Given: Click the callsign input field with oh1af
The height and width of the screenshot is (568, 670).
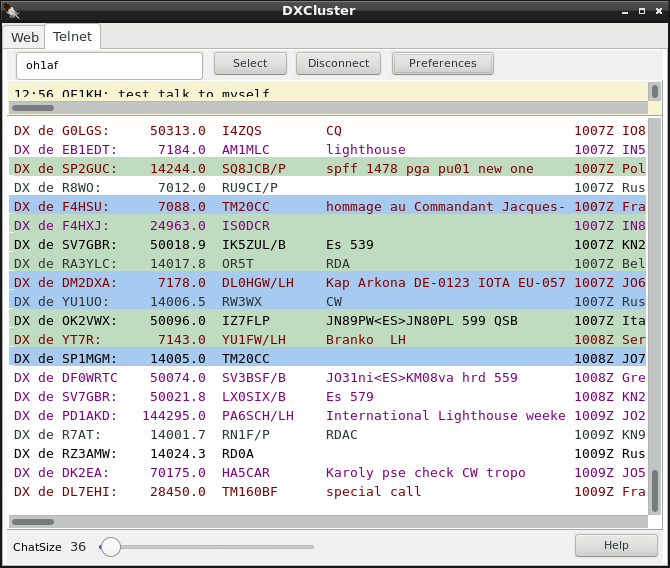Looking at the screenshot, I should coord(109,66).
